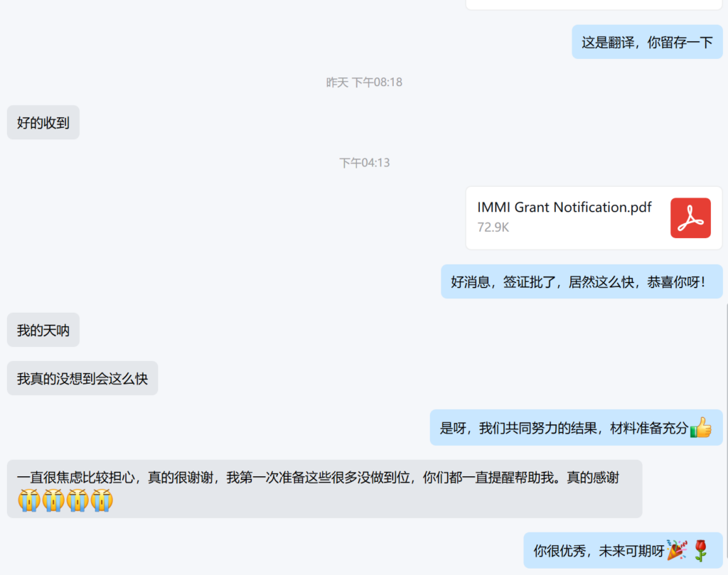Open the red PDF icon on the file card
728x575 pixels.
coord(690,218)
